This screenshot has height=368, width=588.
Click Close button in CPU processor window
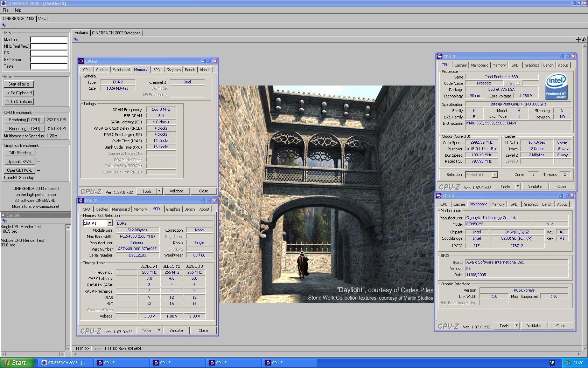click(562, 186)
